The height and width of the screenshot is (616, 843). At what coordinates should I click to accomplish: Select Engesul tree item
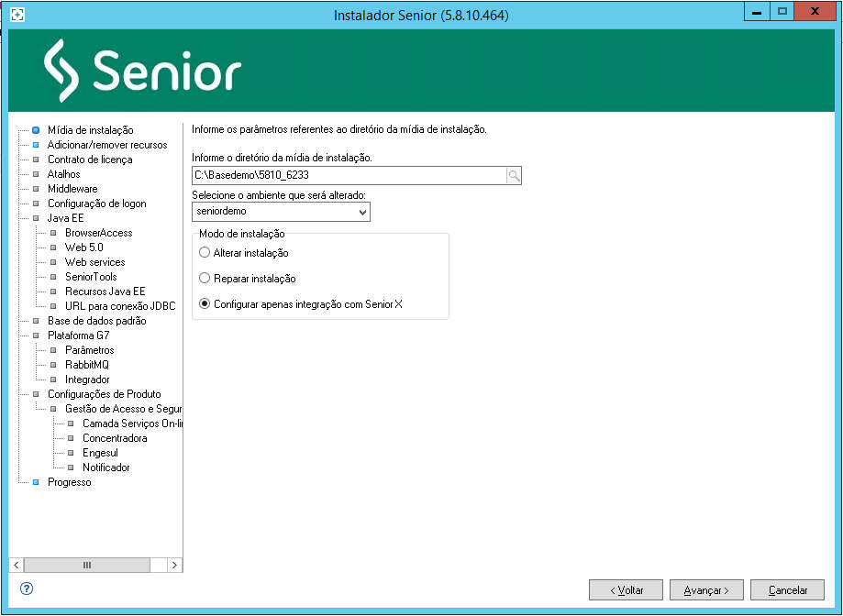point(100,453)
